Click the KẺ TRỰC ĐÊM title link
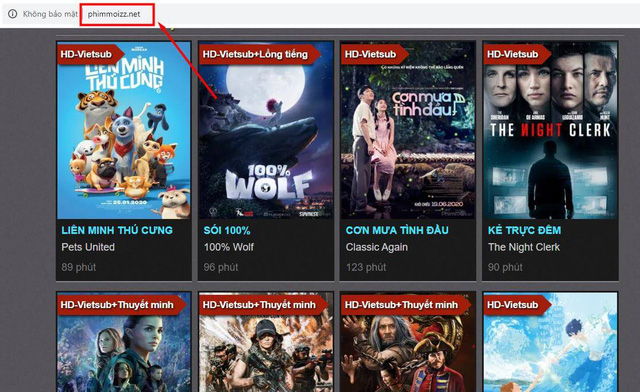Viewport: 640px width, 392px height. pyautogui.click(x=524, y=230)
